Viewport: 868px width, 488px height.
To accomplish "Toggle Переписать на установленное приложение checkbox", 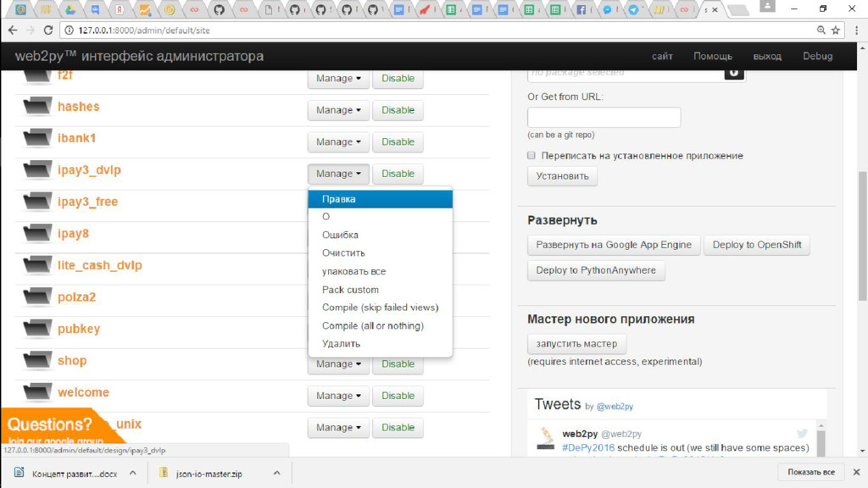I will tap(531, 156).
